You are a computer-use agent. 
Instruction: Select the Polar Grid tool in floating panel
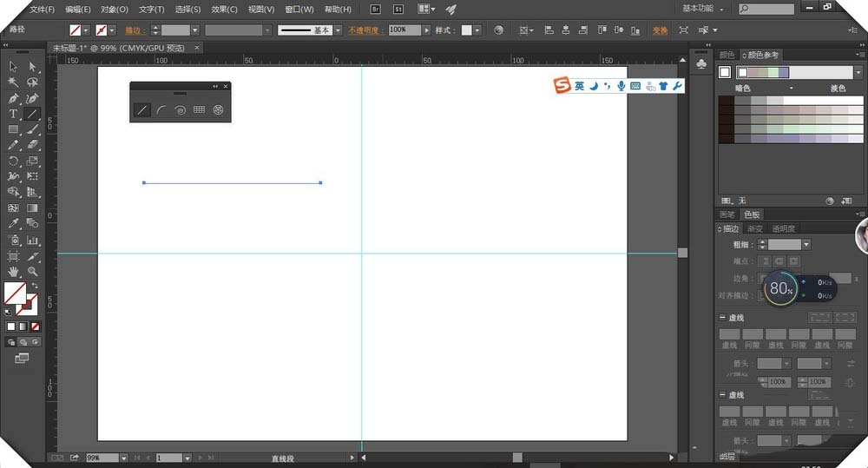tap(218, 110)
